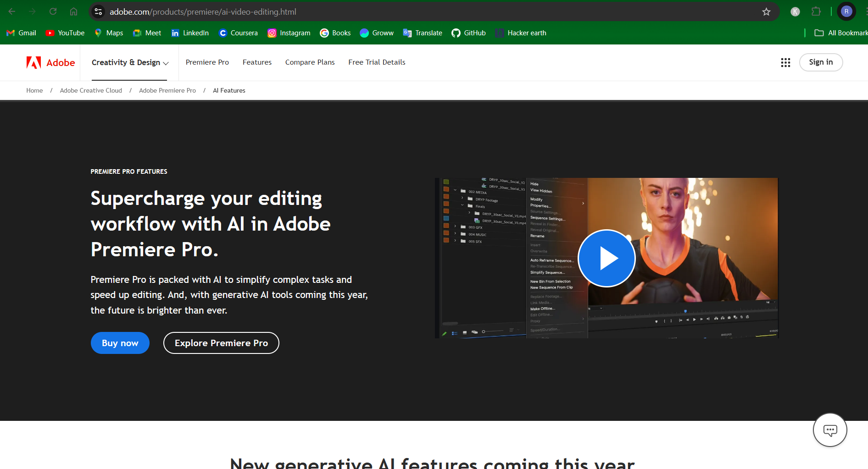Open the chat support bubble
868x469 pixels.
coord(830,430)
